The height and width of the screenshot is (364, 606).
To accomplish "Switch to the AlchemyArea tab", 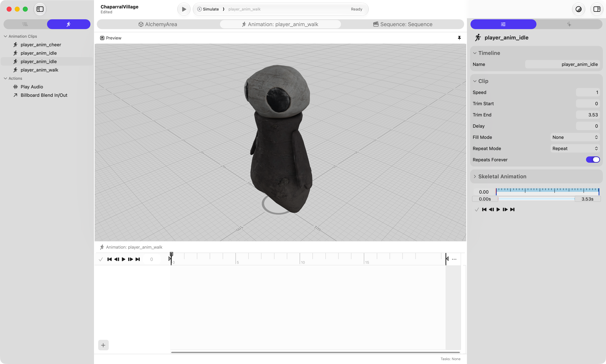I will coord(158,24).
